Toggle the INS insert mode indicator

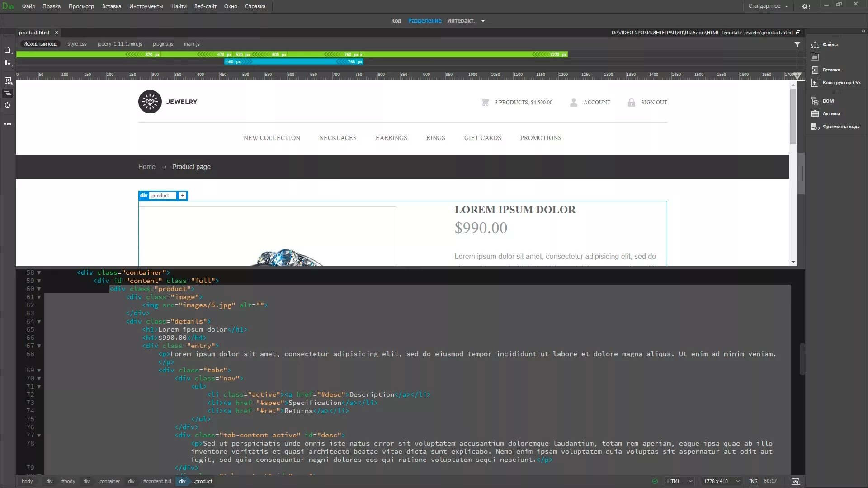pos(753,481)
